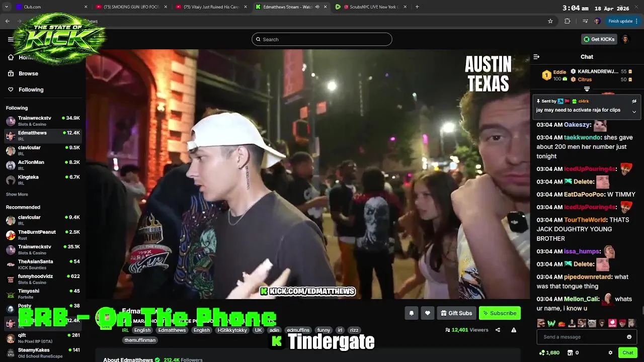
Task: Click the rizz stream tag
Action: tap(354, 330)
